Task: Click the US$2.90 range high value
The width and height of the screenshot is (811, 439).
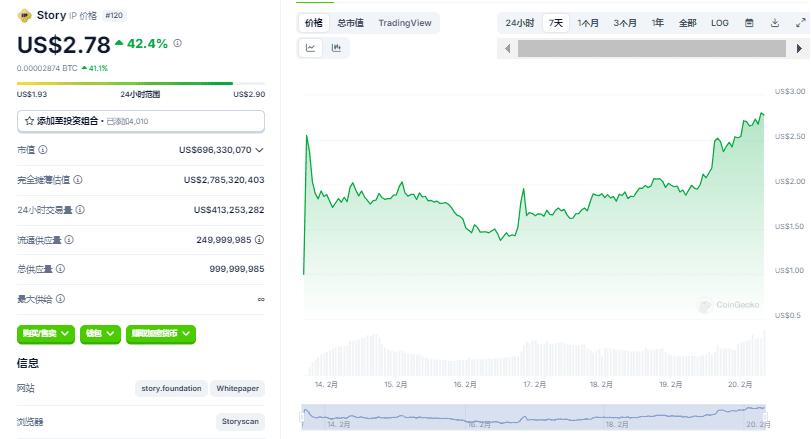Action: [x=249, y=94]
